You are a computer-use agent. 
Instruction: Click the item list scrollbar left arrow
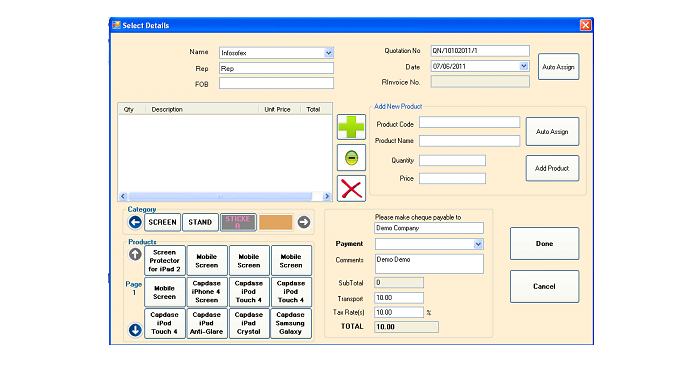point(123,196)
